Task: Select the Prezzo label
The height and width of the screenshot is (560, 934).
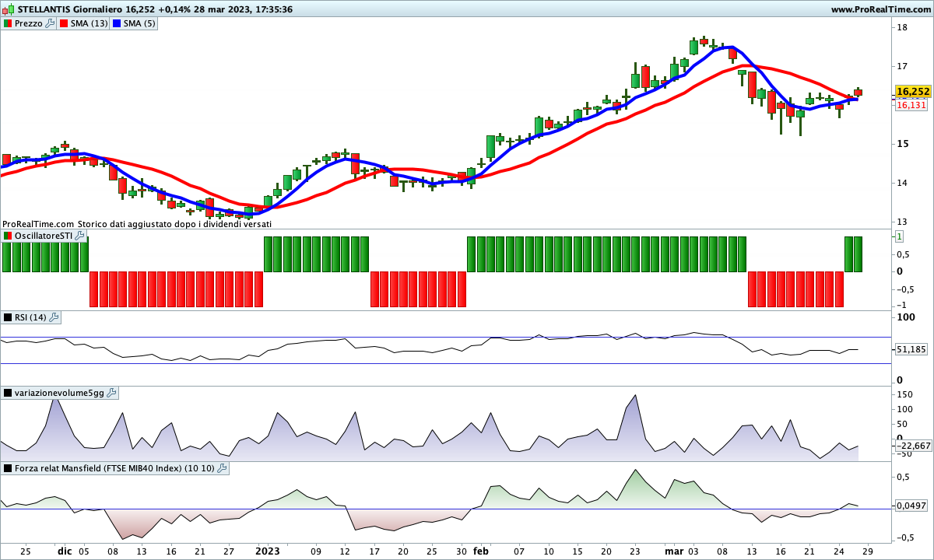Action: tap(29, 23)
